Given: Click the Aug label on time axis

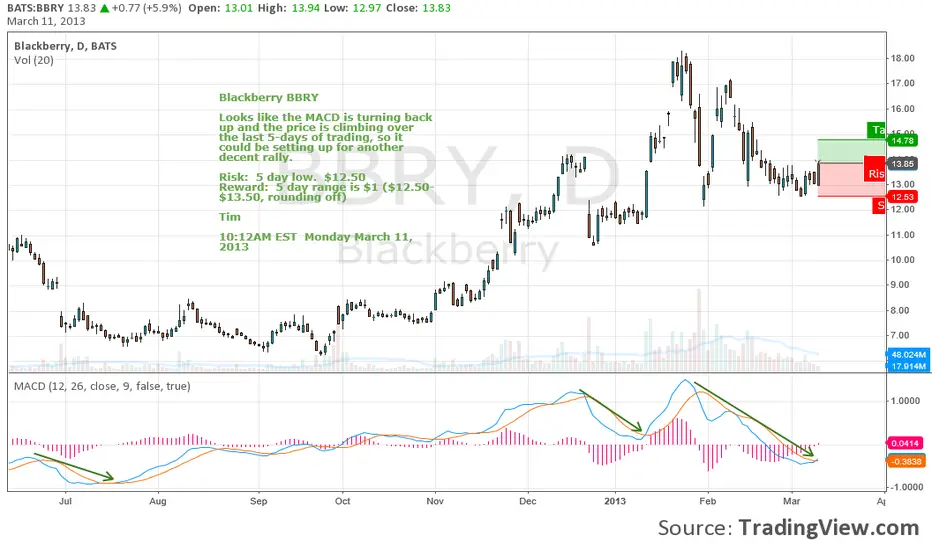Looking at the screenshot, I should 158,501.
